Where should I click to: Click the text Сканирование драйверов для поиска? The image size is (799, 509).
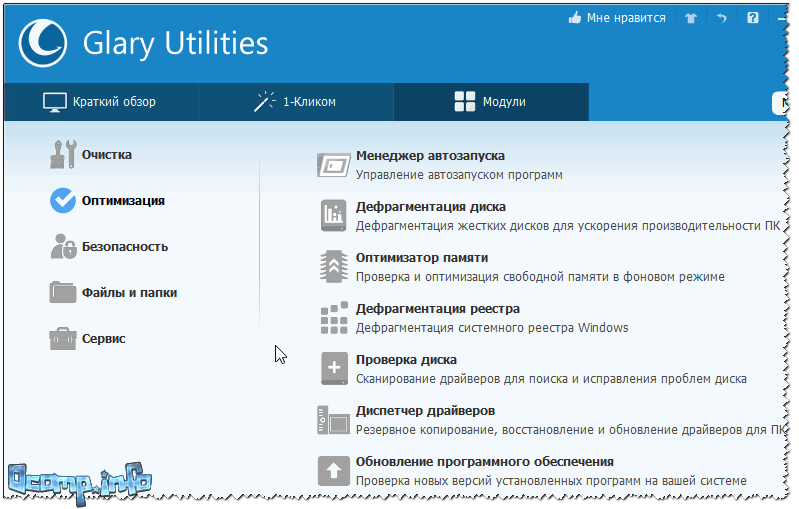tap(462, 379)
